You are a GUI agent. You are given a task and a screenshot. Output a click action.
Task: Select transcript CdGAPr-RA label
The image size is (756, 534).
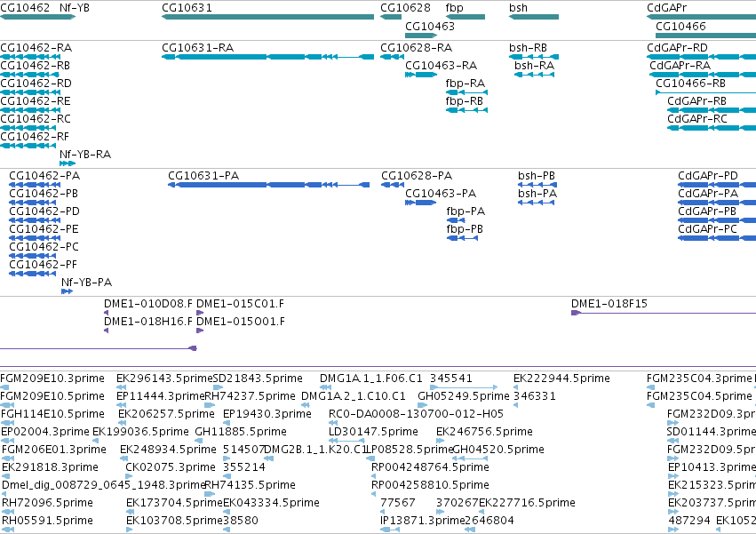[680, 66]
